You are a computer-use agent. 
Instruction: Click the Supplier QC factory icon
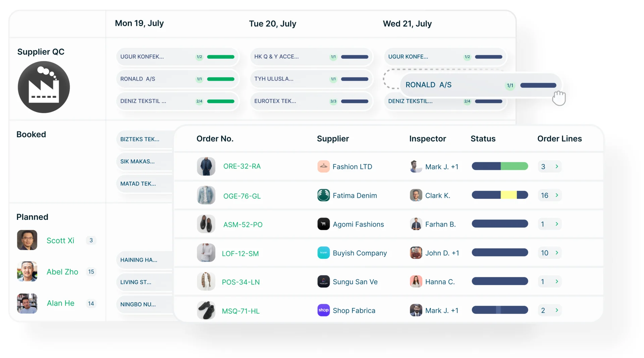click(44, 87)
